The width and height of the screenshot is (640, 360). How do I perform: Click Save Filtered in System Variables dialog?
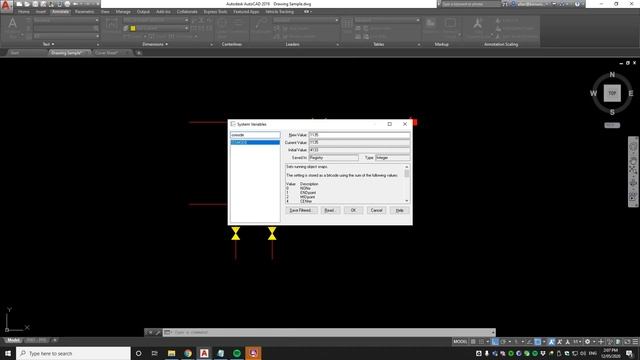click(x=300, y=210)
